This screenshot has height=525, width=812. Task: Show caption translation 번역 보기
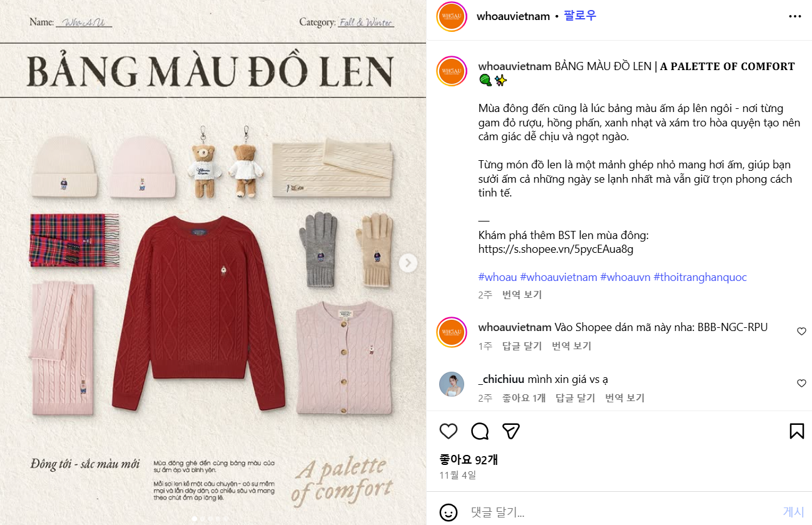[522, 295]
